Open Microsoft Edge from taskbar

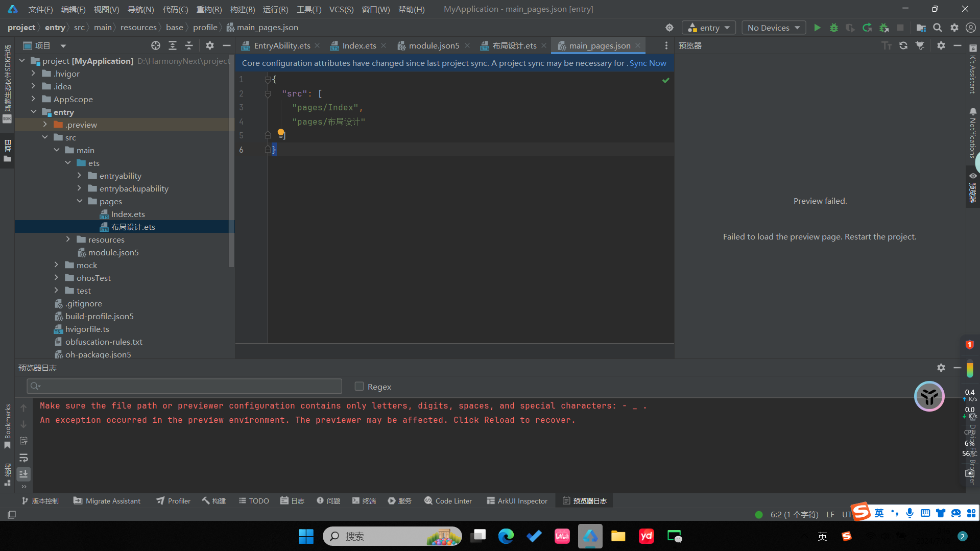point(506,536)
